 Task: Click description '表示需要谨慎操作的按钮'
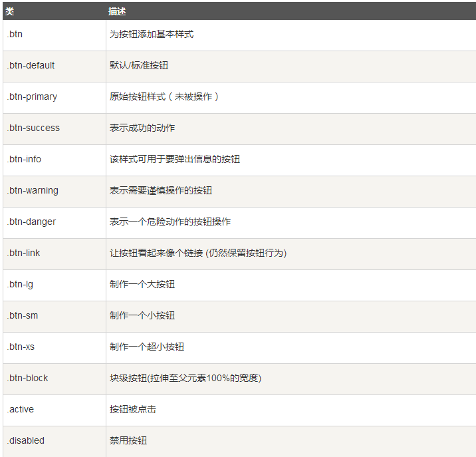[x=161, y=190]
